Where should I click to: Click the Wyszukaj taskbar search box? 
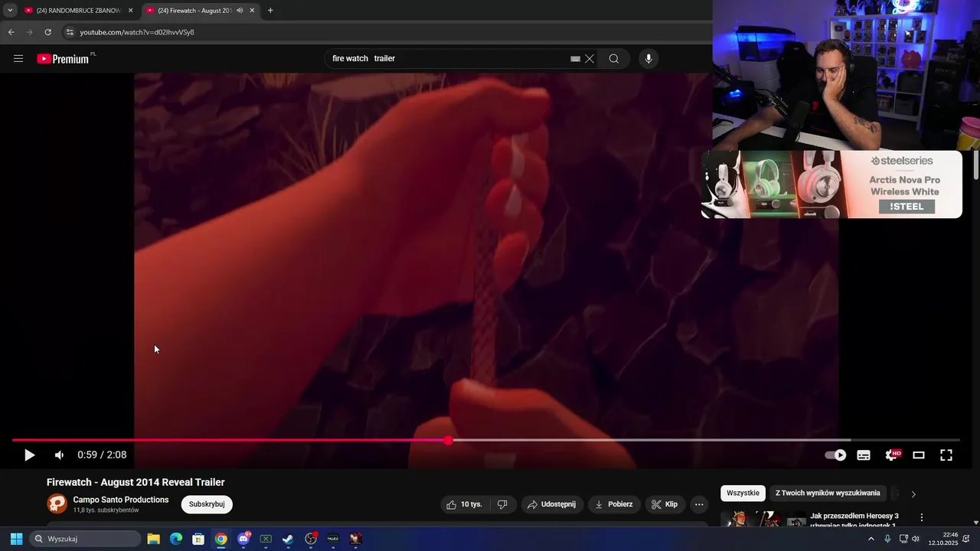click(x=86, y=539)
